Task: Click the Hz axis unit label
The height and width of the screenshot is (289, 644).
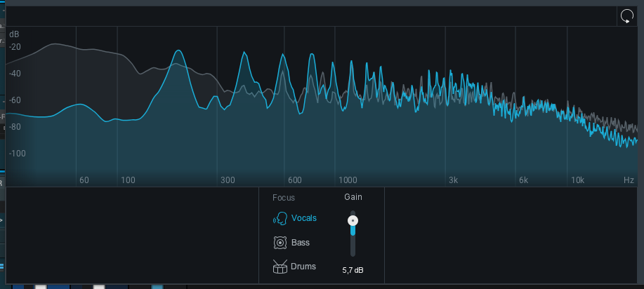Action: [x=629, y=180]
